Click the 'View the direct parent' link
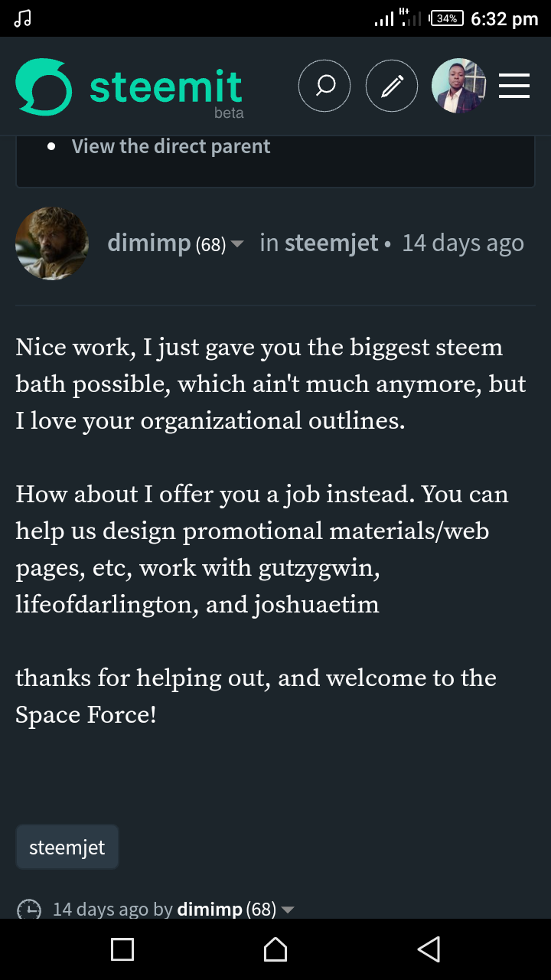The width and height of the screenshot is (551, 980). 171,146
